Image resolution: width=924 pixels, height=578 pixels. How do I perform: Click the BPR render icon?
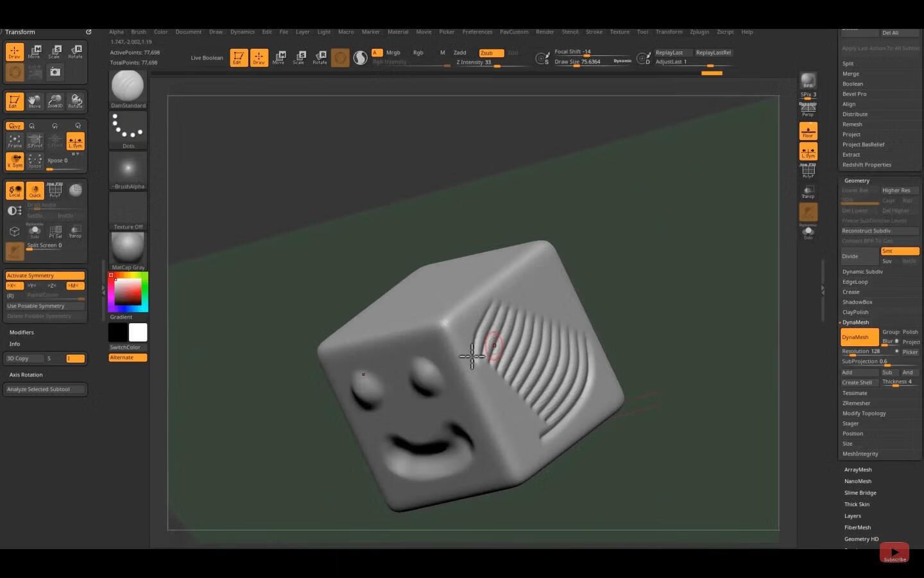[808, 80]
